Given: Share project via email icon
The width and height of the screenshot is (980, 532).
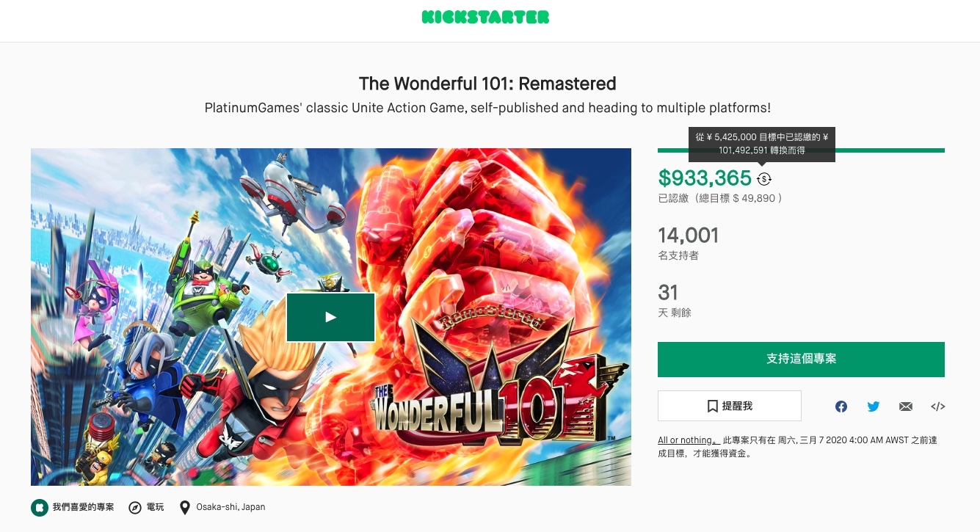Looking at the screenshot, I should tap(906, 407).
